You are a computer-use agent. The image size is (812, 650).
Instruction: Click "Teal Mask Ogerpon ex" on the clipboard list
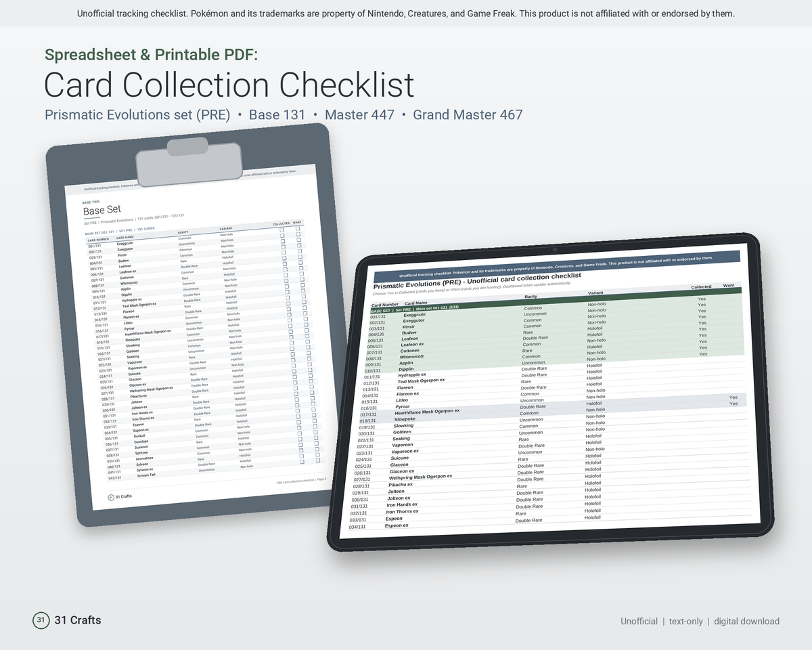tap(139, 305)
